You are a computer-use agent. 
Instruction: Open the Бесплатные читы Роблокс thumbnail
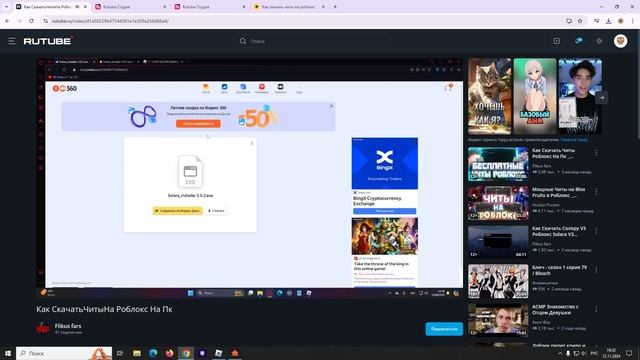pyautogui.click(x=498, y=164)
